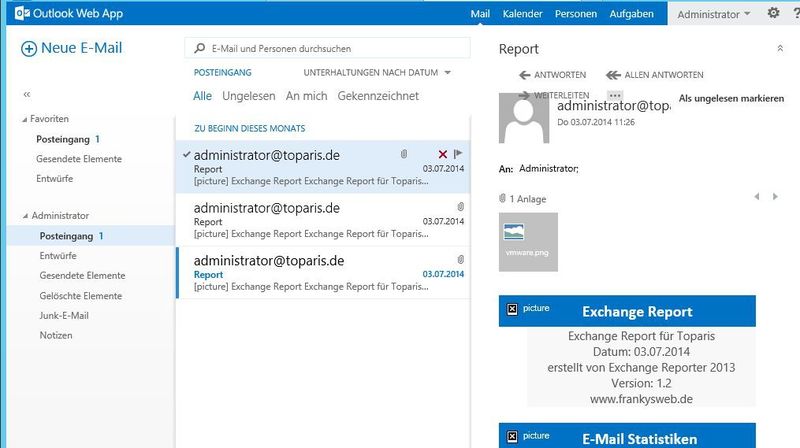The image size is (800, 448).
Task: Collapse the folder pane with the double chevron
Action: (x=27, y=94)
